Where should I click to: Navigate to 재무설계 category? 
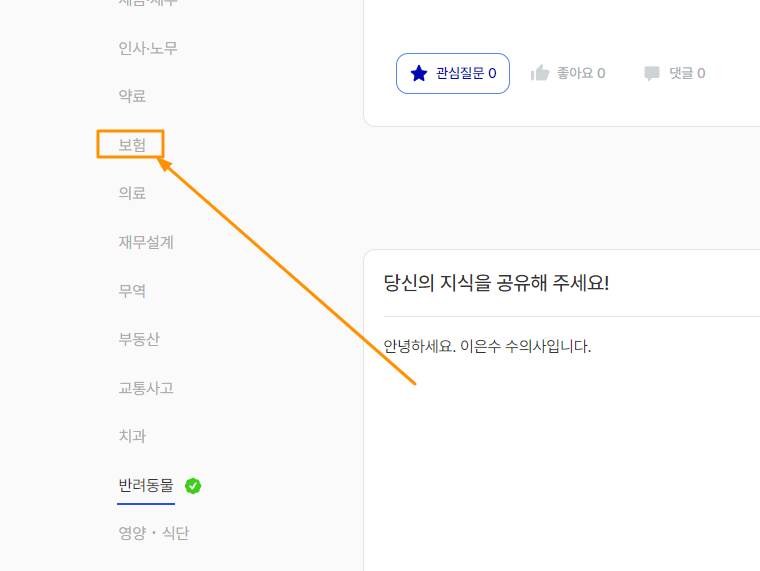(x=146, y=242)
